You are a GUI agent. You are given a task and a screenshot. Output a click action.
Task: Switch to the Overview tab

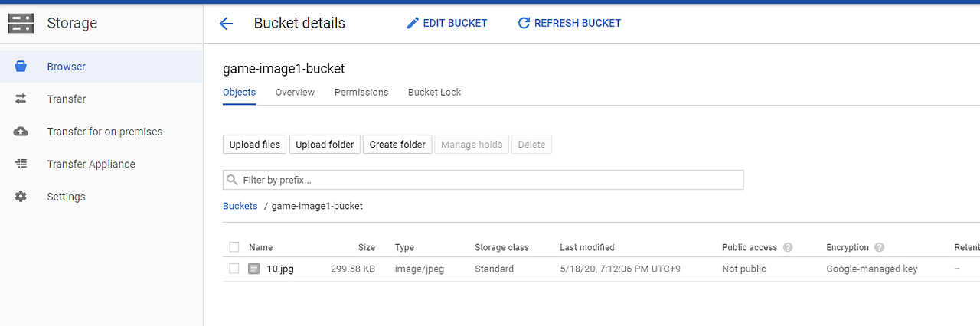pyautogui.click(x=295, y=92)
